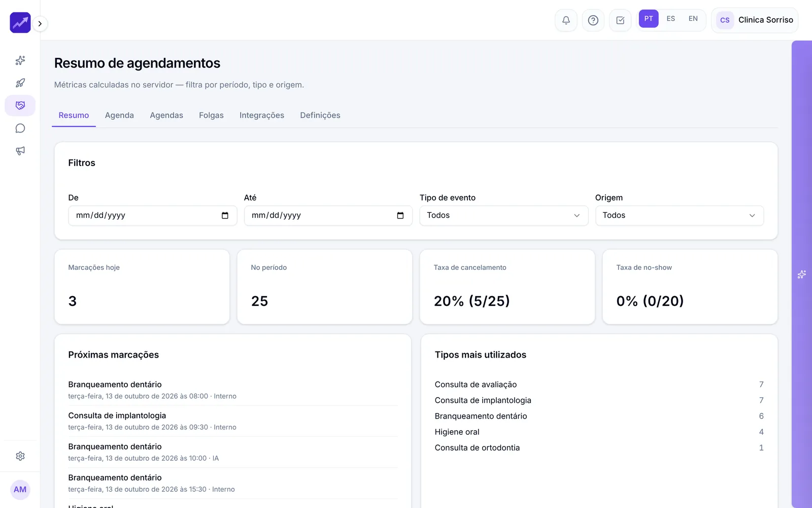Click the De date input field
Image resolution: width=812 pixels, height=508 pixels.
153,215
